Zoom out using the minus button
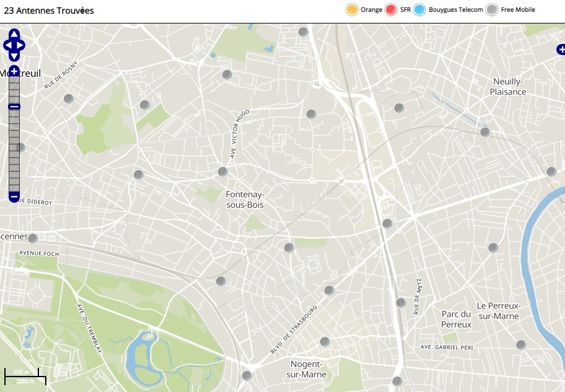This screenshot has height=392, width=565. pos(14,197)
